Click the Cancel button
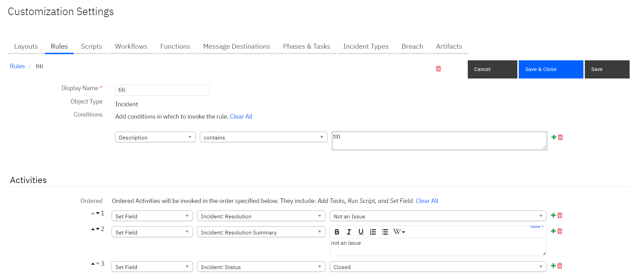The height and width of the screenshot is (279, 644). tap(492, 69)
